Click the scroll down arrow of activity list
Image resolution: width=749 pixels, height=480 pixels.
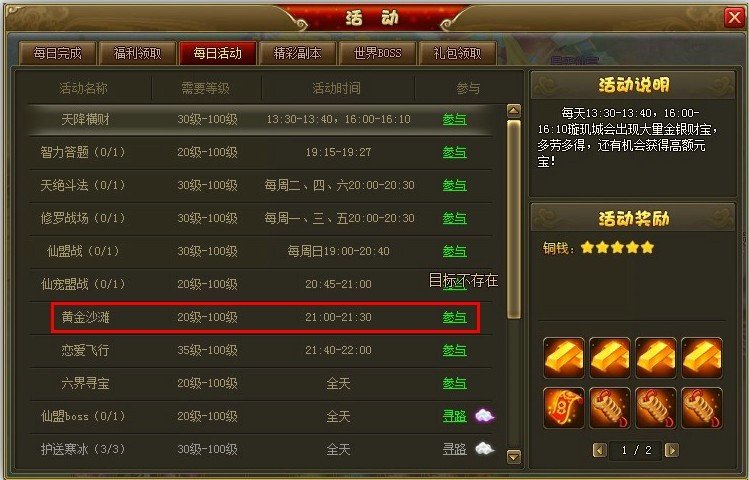pos(514,456)
